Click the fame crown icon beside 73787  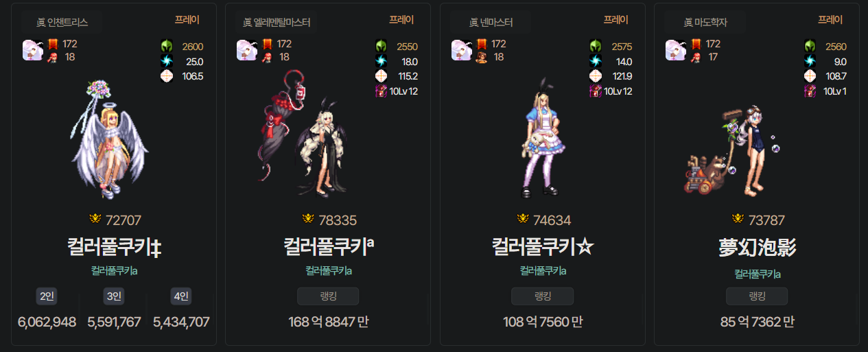[x=738, y=219]
